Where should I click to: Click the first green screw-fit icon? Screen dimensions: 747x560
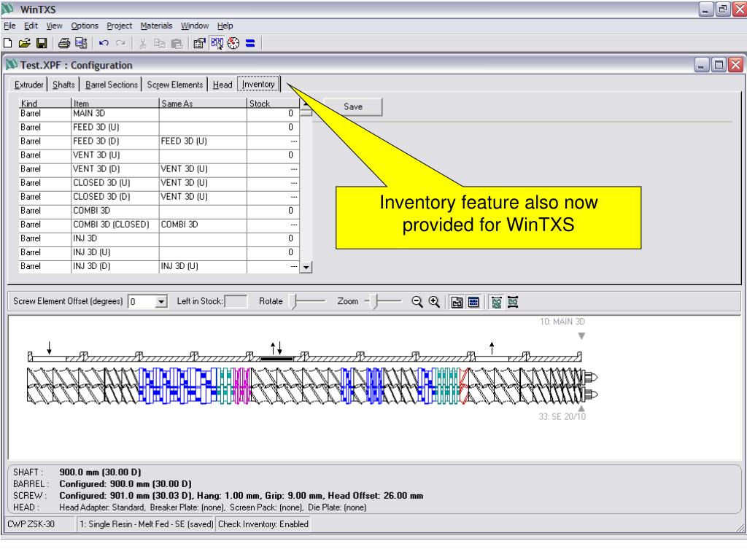click(x=496, y=302)
